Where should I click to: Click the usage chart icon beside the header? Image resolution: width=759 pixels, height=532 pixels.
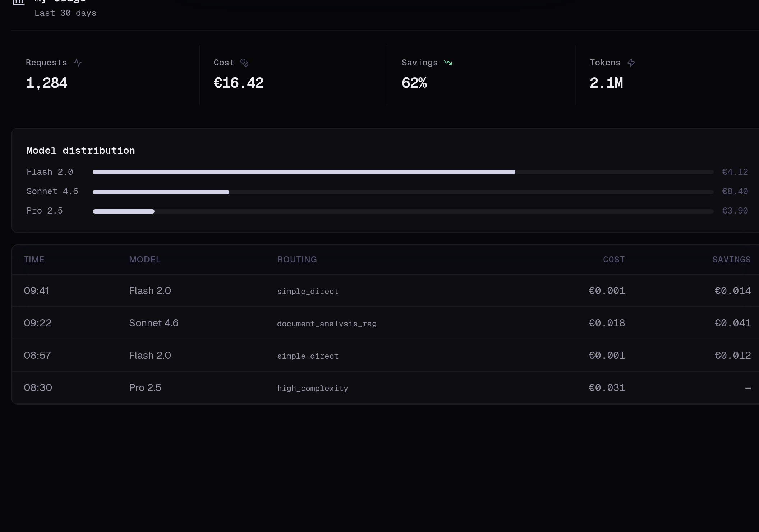tap(19, 2)
